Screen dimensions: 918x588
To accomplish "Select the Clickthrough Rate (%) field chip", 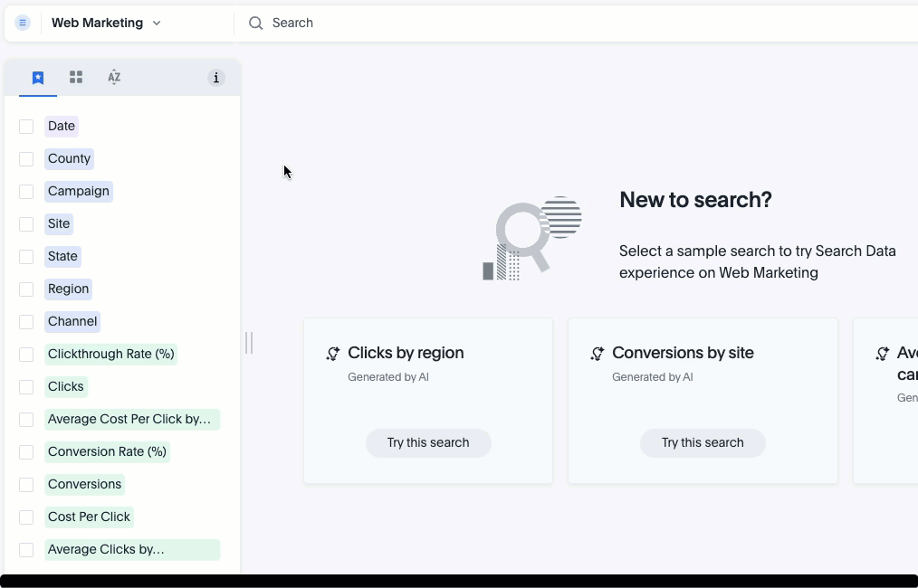I will [x=110, y=354].
